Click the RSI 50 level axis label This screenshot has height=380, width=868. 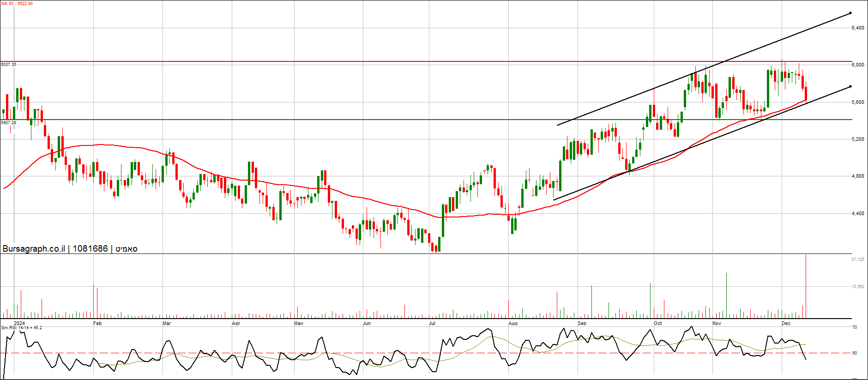click(x=855, y=353)
